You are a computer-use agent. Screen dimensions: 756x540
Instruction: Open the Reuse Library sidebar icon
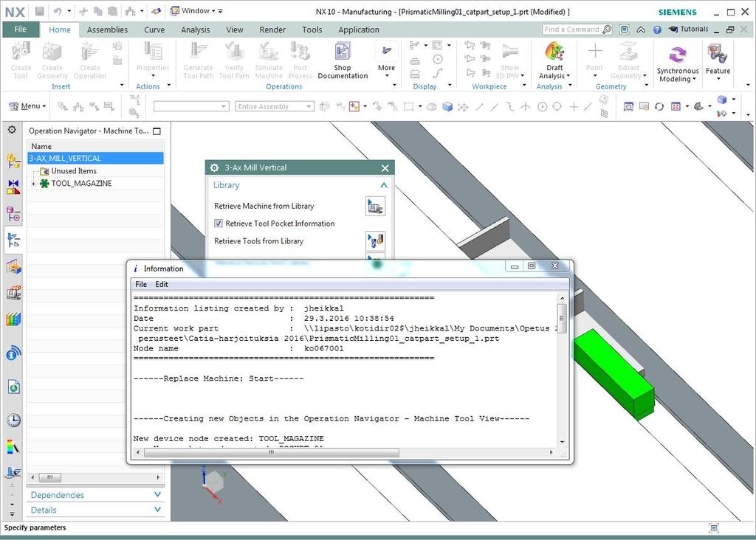[x=13, y=319]
